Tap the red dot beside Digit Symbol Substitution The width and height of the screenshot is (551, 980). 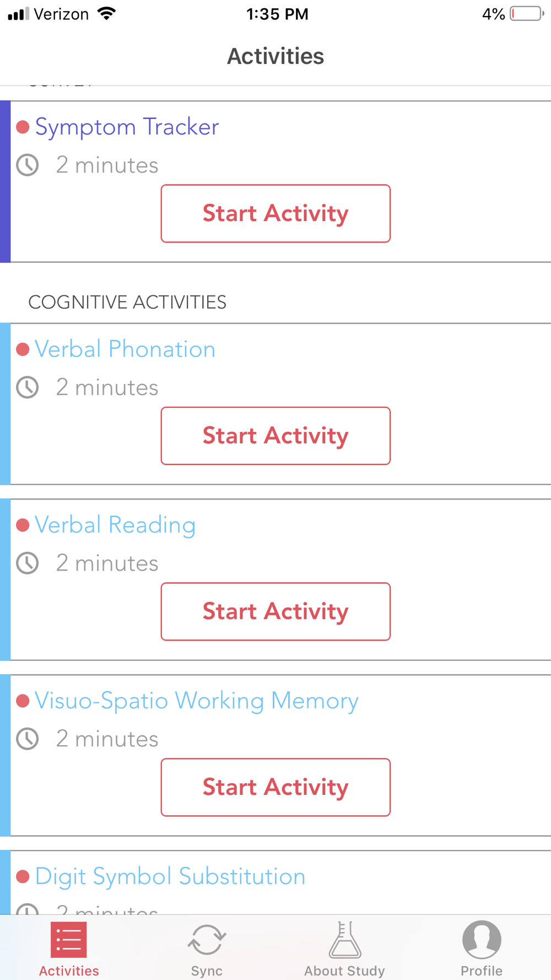tap(23, 876)
